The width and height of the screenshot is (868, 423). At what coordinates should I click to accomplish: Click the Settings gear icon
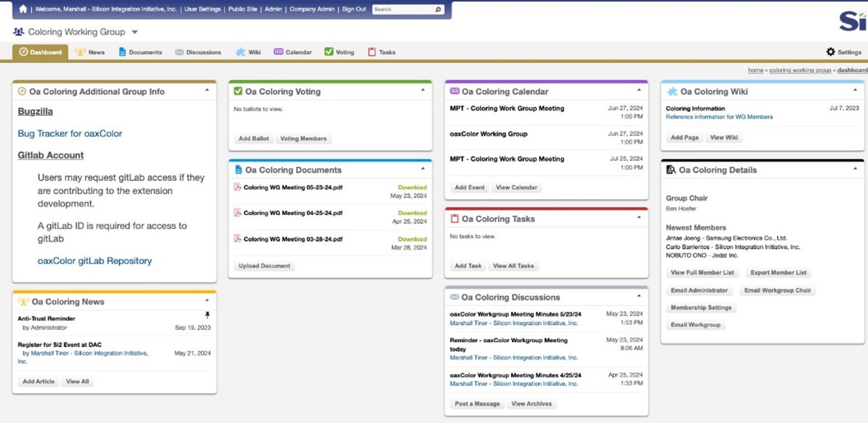pyautogui.click(x=830, y=52)
